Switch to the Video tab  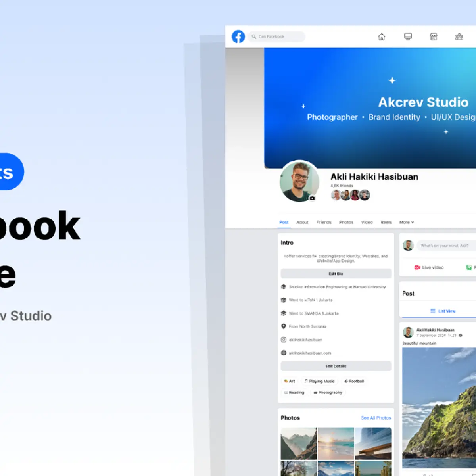[x=367, y=222]
